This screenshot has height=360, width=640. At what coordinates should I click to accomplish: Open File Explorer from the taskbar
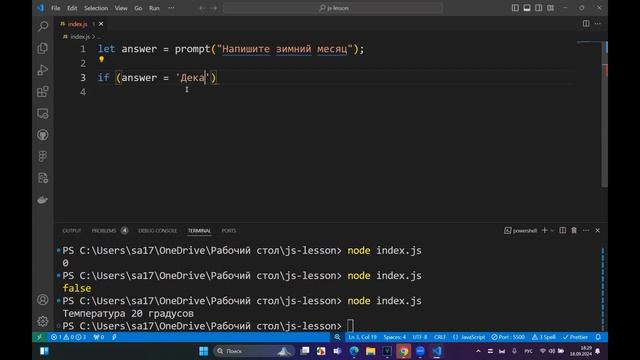371,351
